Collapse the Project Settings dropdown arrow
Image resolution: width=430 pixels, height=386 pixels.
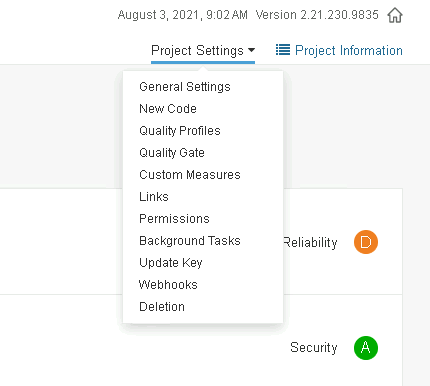tap(251, 50)
